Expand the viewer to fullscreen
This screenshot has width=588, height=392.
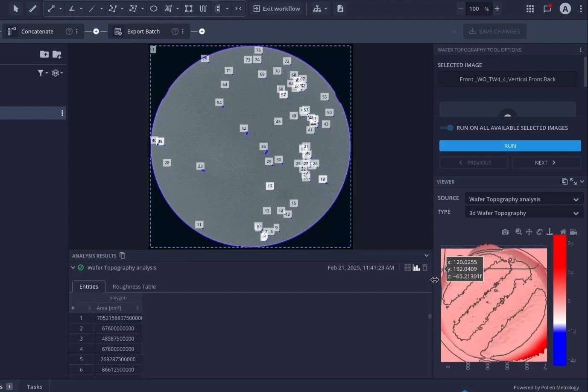click(x=573, y=181)
